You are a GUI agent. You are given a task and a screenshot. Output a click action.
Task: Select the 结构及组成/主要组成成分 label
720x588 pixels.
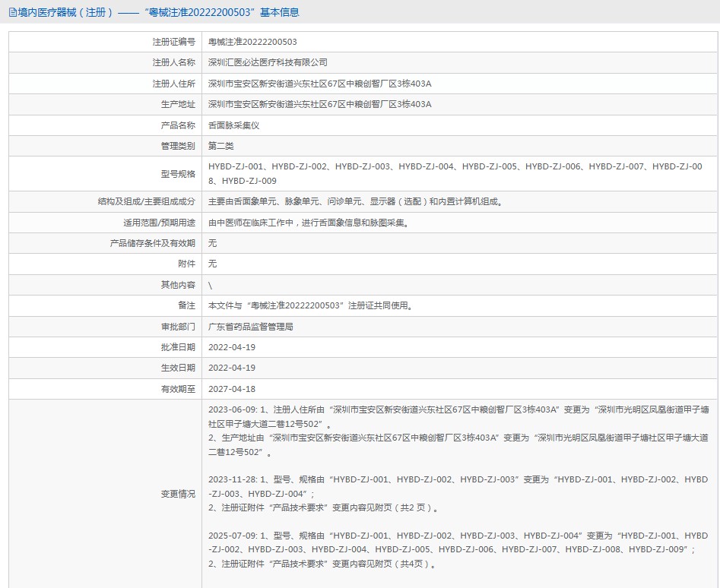click(146, 201)
